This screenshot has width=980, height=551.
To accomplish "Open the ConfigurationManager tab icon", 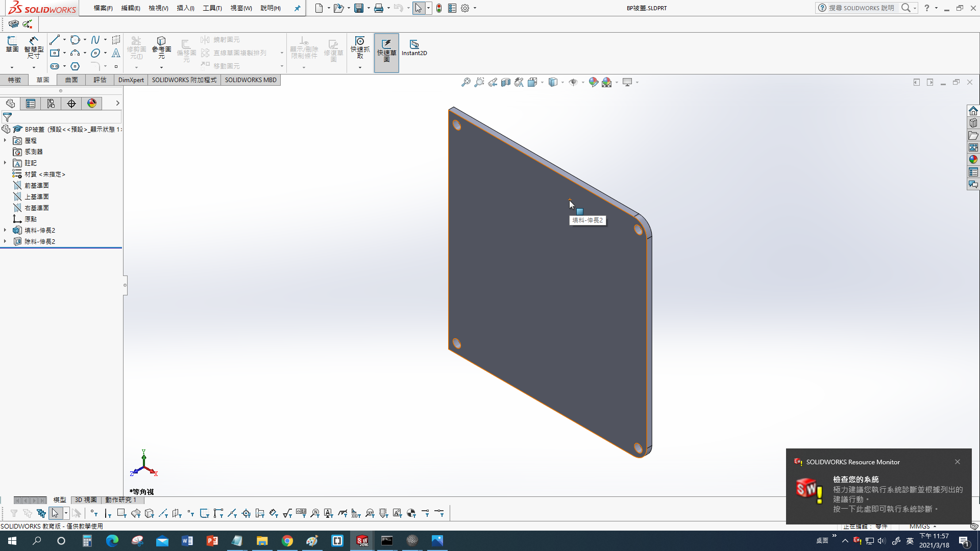I will click(51, 104).
